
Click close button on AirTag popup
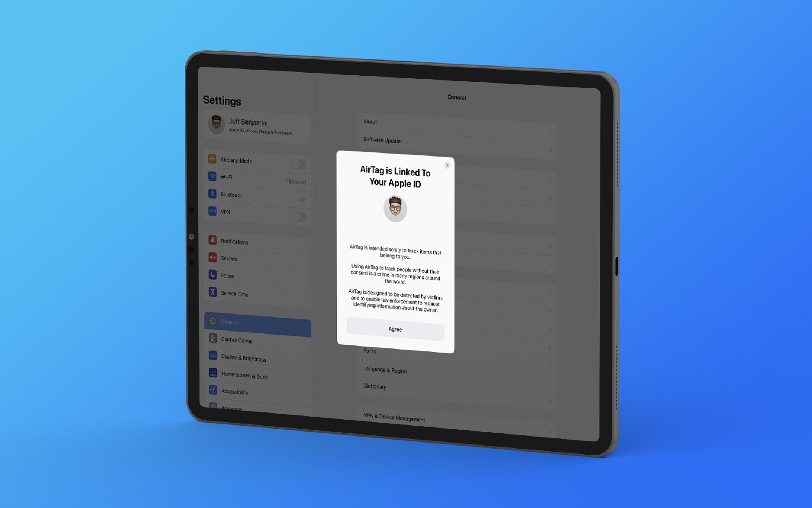point(447,165)
